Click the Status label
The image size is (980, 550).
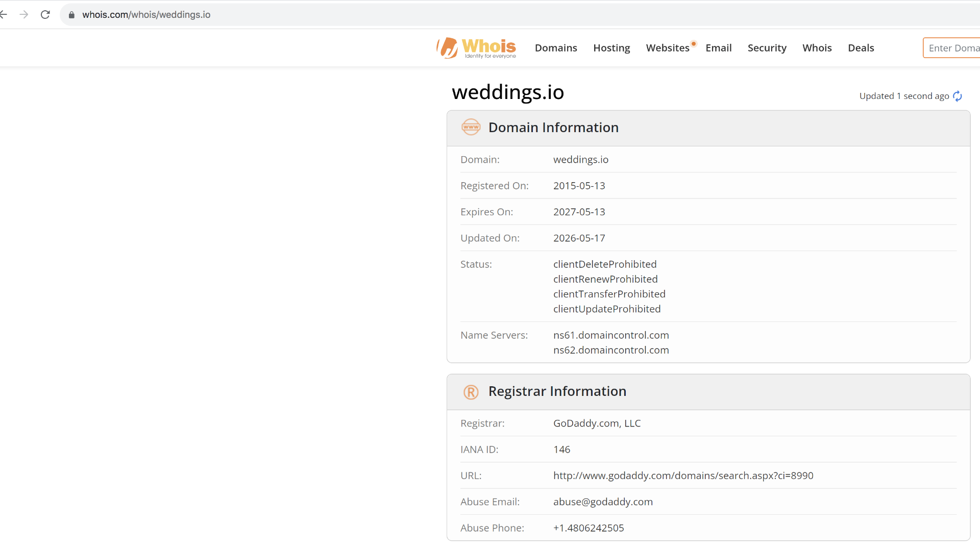click(476, 264)
